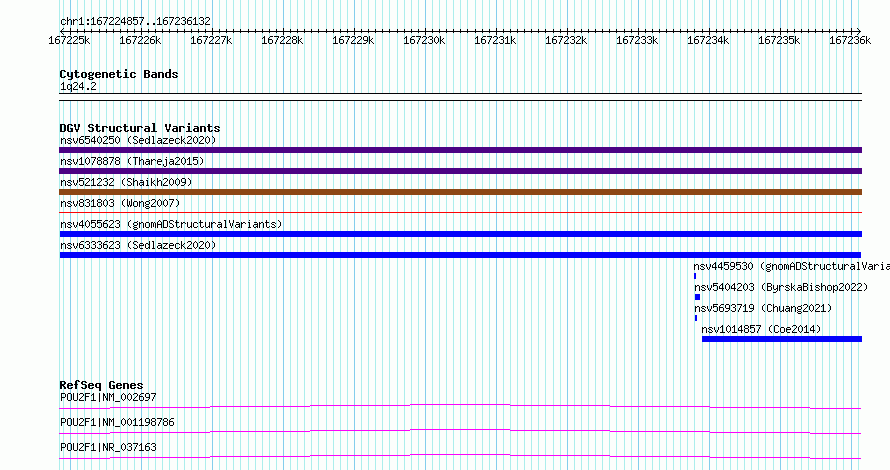Screen dimensions: 890x470
Task: Open variant nsv1078878 (Thareja2015) label
Action: pos(132,161)
